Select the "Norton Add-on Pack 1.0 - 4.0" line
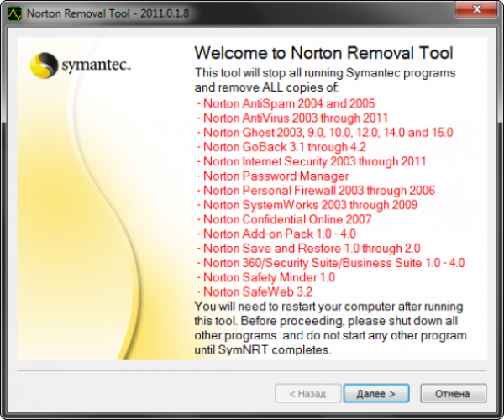 point(276,234)
